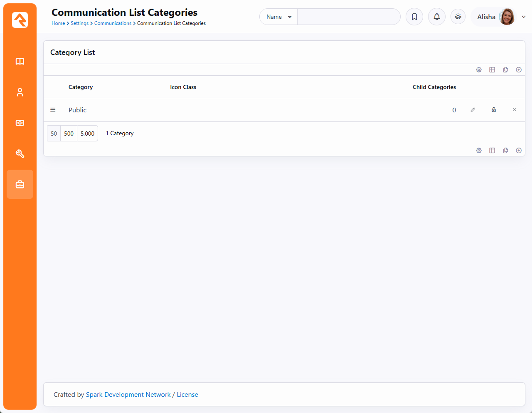Open the gear settings icon below grid
Viewport: 532px width, 413px height.
(479, 151)
